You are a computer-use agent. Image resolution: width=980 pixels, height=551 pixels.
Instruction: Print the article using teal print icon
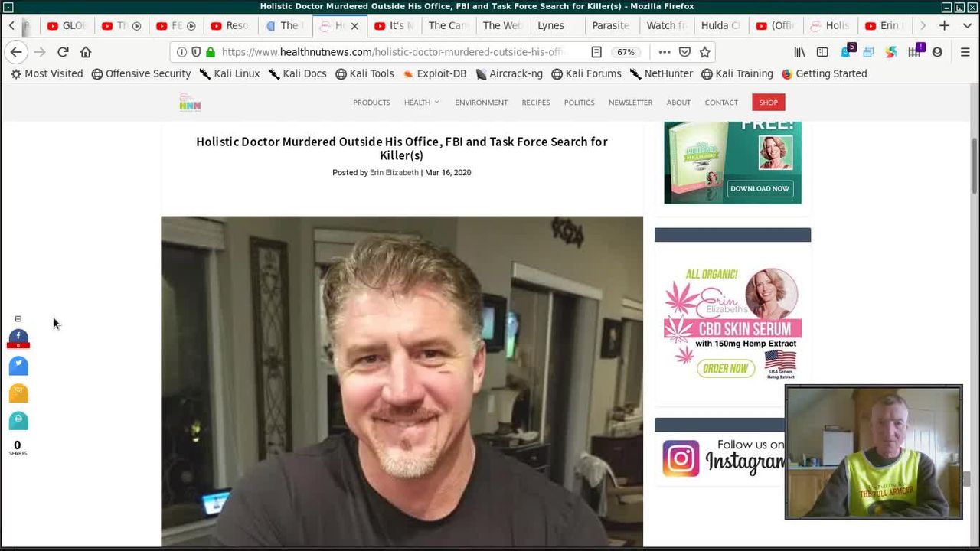click(x=18, y=421)
